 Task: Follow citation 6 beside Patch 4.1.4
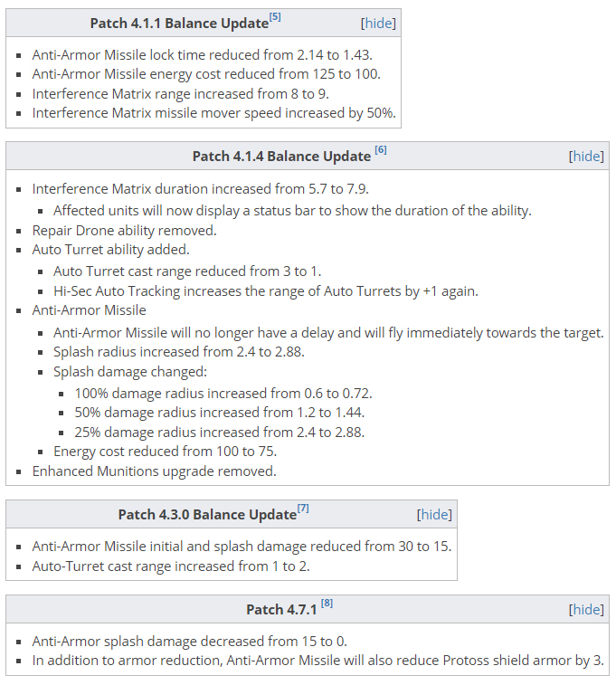(x=381, y=150)
